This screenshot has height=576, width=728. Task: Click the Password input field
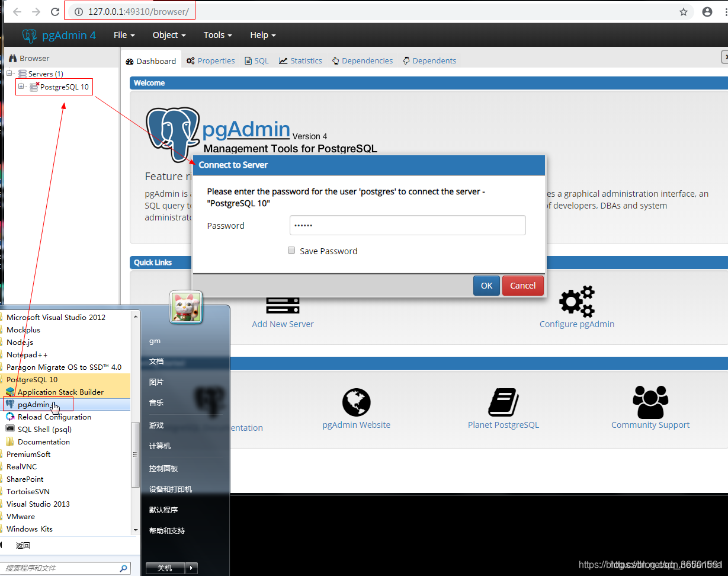coord(407,225)
